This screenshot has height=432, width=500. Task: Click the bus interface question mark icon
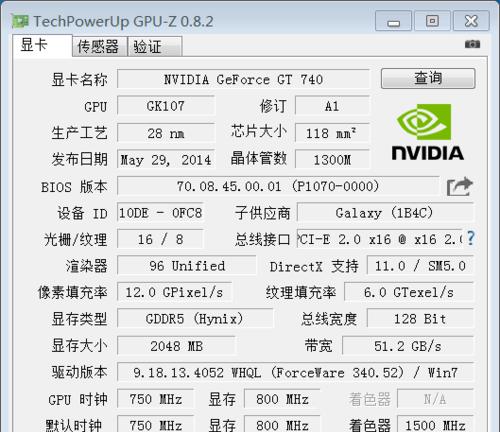(x=470, y=238)
